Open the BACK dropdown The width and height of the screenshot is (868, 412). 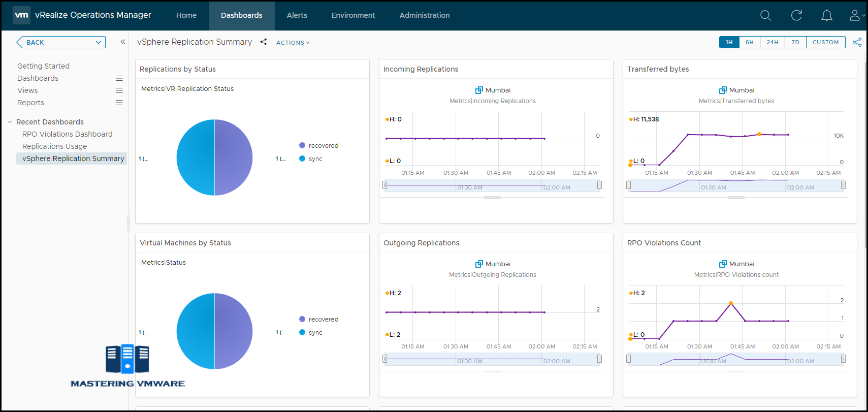coord(61,42)
